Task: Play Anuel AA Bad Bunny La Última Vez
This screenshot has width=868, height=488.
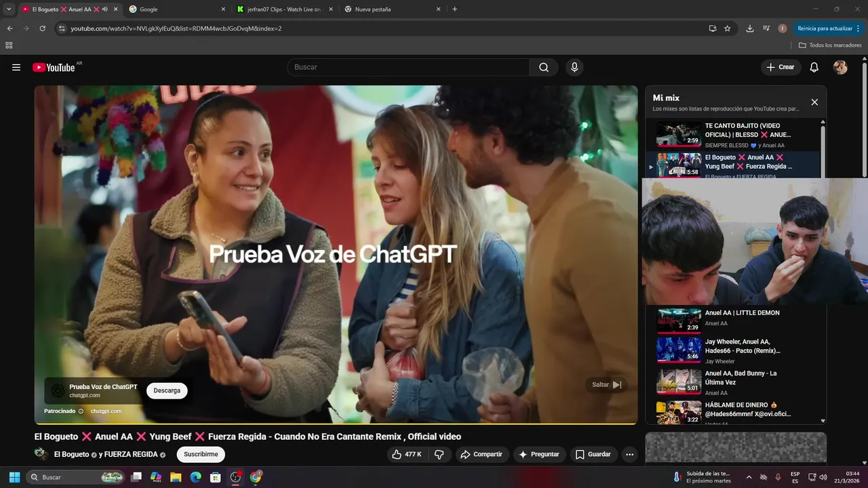Action: pos(733,382)
